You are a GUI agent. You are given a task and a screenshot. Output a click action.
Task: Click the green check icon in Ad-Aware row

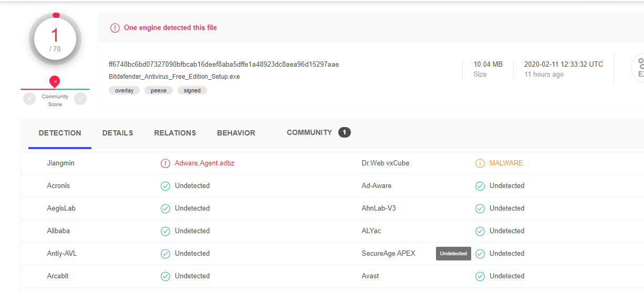pos(480,186)
